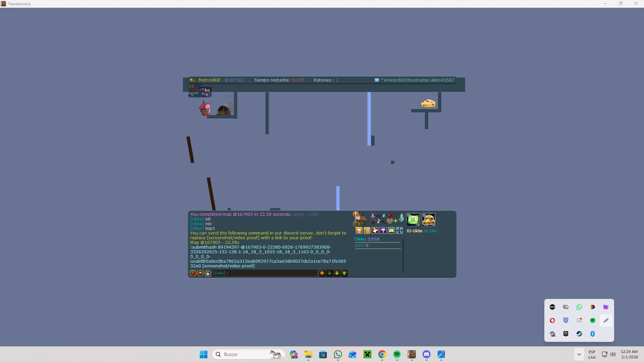
Task: Click the Ratones : 2 counter
Action: pos(326,80)
